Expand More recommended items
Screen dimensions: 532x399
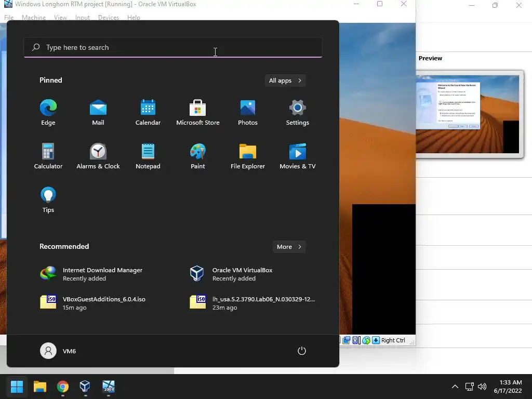click(289, 247)
